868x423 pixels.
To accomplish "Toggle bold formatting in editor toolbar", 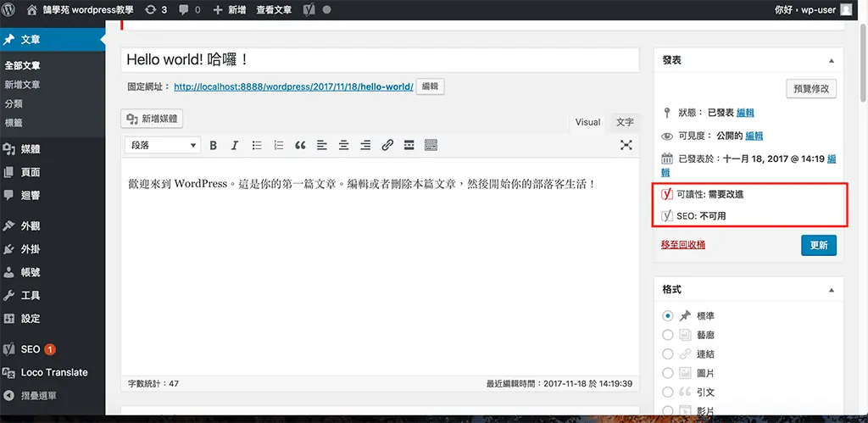I will [x=213, y=145].
